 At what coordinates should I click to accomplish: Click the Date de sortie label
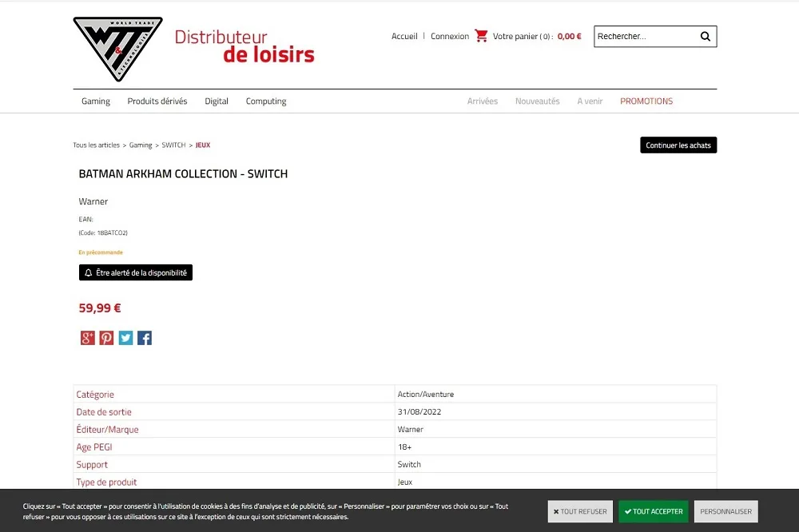(x=104, y=411)
